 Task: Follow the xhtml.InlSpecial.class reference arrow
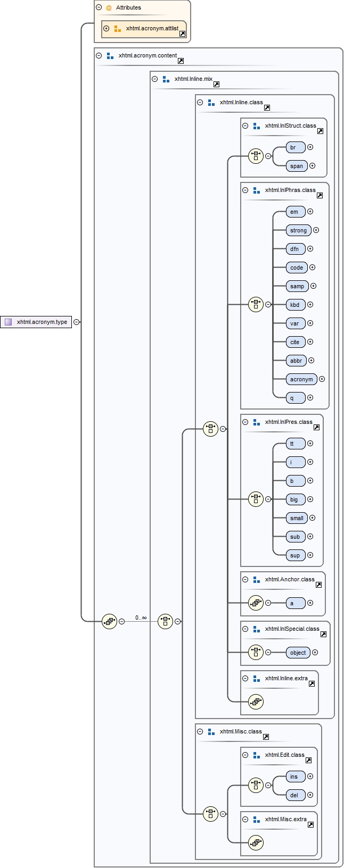pyautogui.click(x=323, y=634)
